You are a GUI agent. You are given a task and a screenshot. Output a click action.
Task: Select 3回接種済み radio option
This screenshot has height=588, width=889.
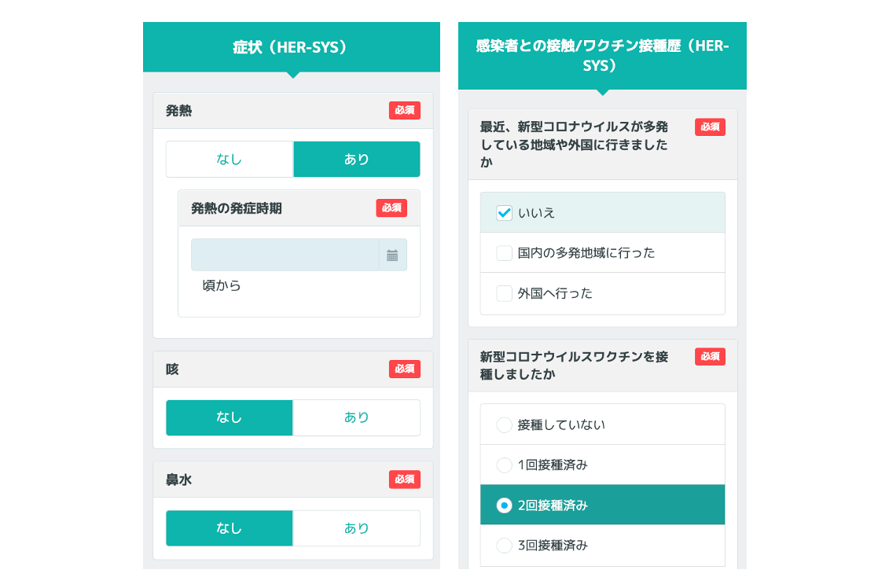[x=505, y=546]
